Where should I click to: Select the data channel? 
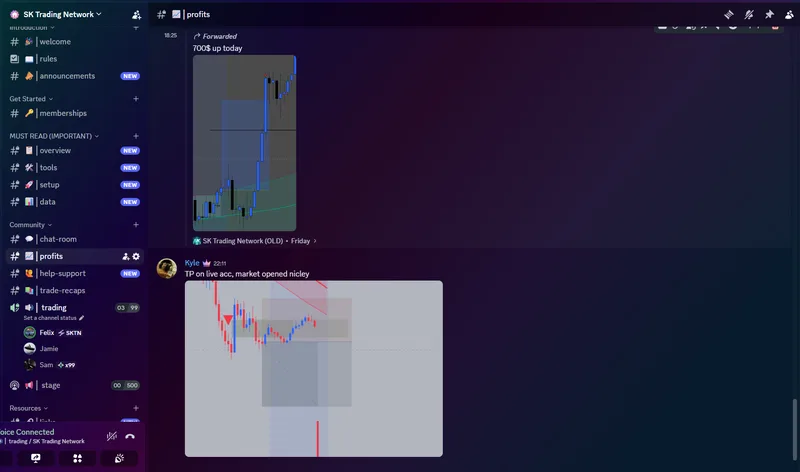tap(74, 202)
